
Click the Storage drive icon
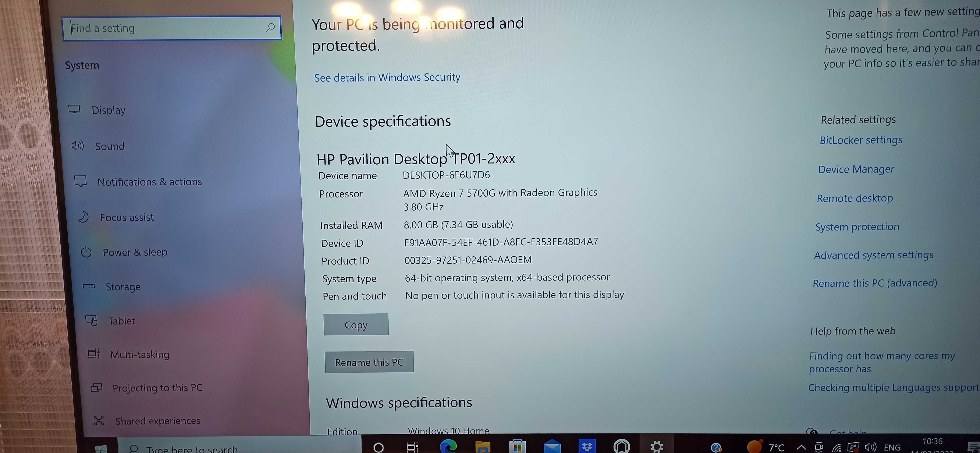tap(89, 286)
